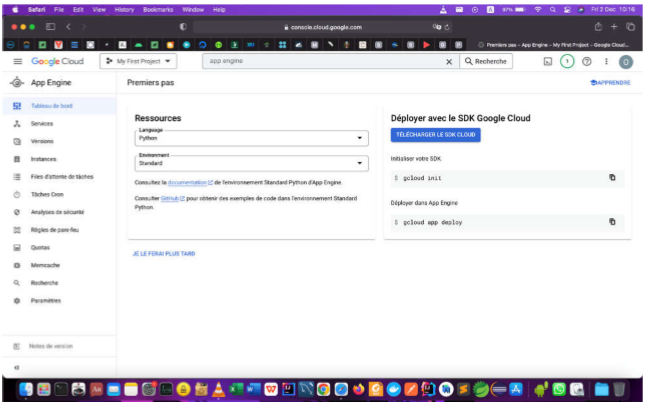The image size is (647, 402).
Task: Open the documentation link
Action: (190, 182)
